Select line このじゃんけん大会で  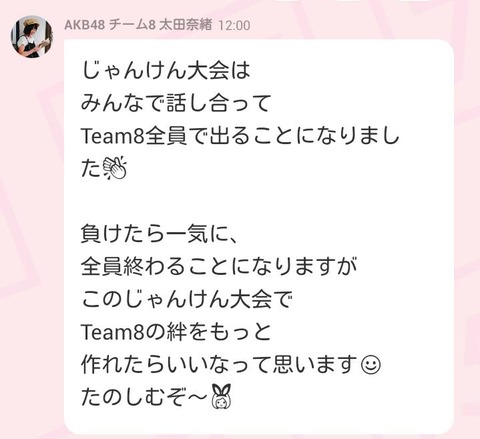click(187, 299)
